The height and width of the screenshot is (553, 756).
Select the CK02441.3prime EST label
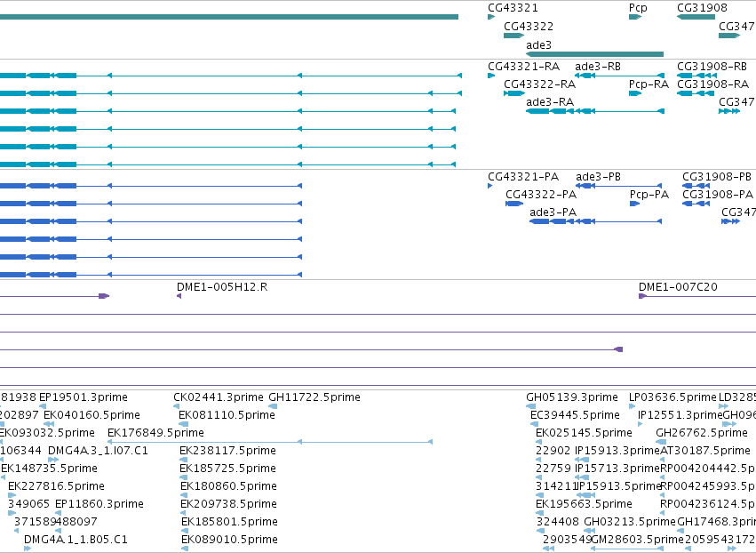point(219,397)
